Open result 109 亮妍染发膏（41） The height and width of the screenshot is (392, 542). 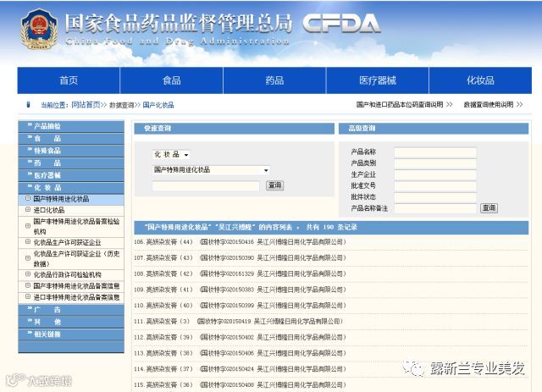[x=241, y=290]
